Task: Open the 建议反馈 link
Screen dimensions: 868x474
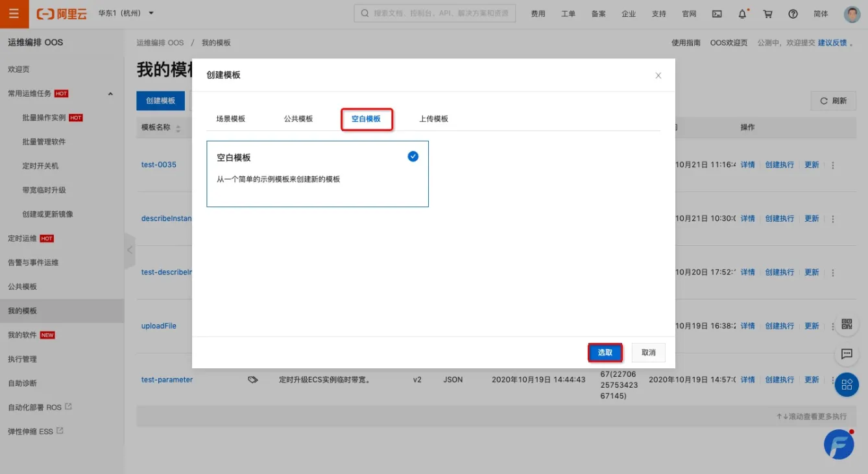Action: click(x=832, y=43)
